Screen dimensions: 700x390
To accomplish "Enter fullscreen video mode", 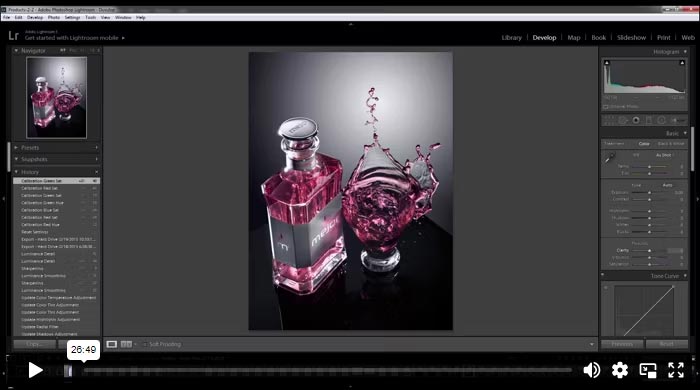I will [676, 370].
